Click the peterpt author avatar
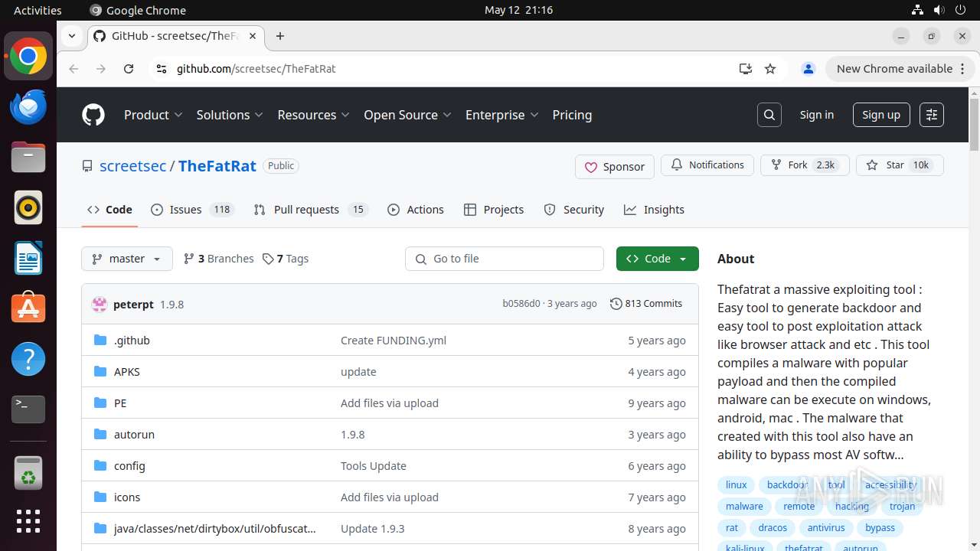 [x=100, y=305]
